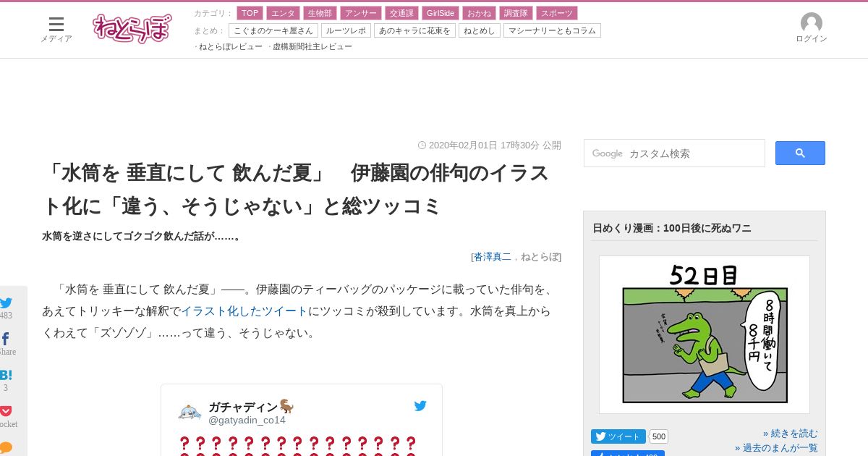Viewport: 868px width, 456px height.
Task: Click 日めくり漫画 widget heading
Action: (x=671, y=228)
